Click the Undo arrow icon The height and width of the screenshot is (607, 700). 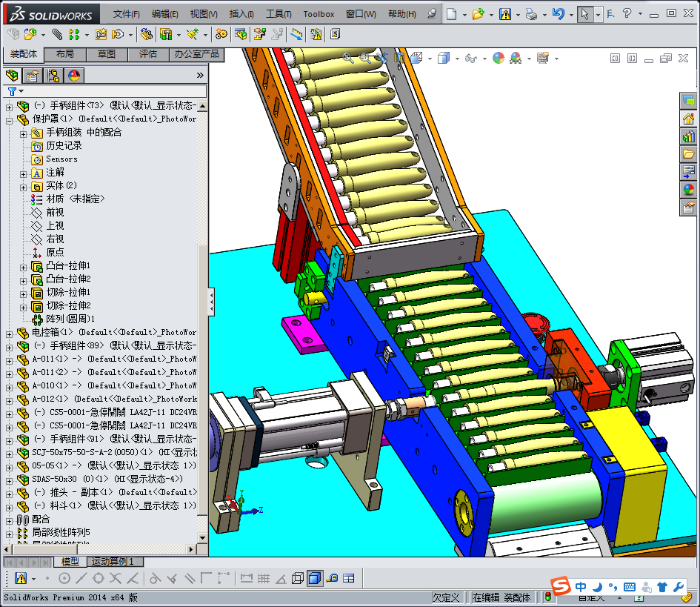[558, 14]
